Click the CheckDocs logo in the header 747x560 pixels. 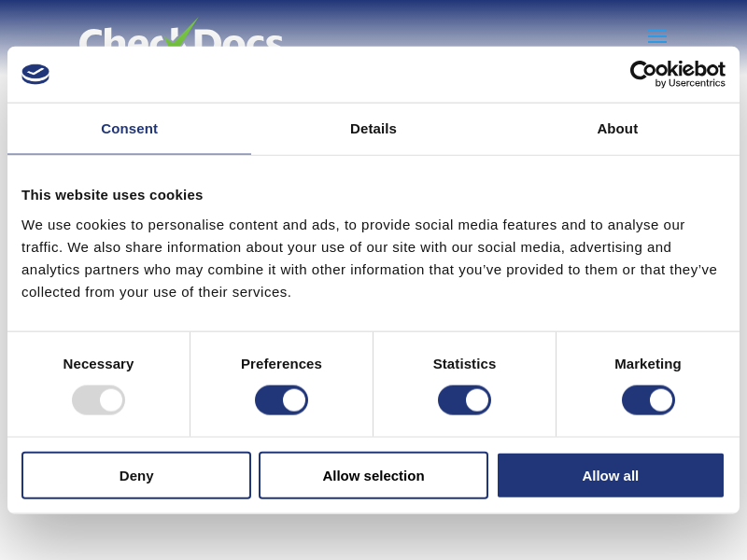(180, 35)
